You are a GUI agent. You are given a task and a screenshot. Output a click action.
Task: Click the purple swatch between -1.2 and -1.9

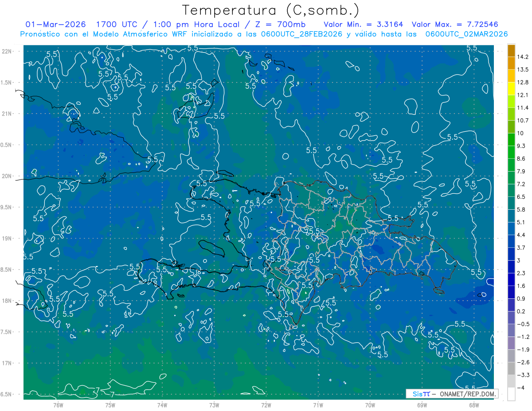511,343
